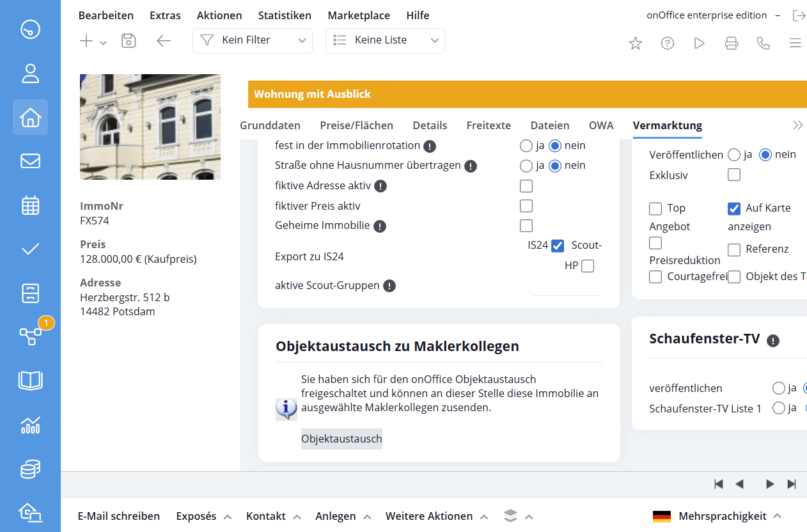This screenshot has width=807, height=532.
Task: Expand the Weitere Aktionen menu
Action: click(436, 516)
